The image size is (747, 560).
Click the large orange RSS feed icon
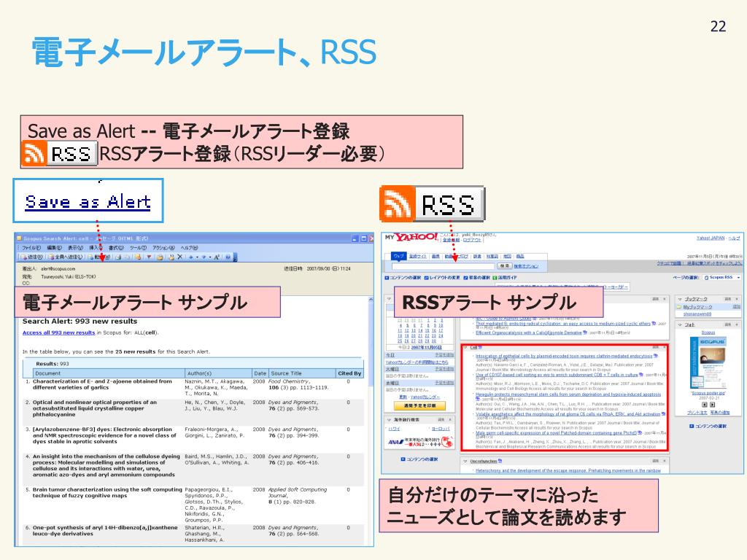pyautogui.click(x=397, y=204)
